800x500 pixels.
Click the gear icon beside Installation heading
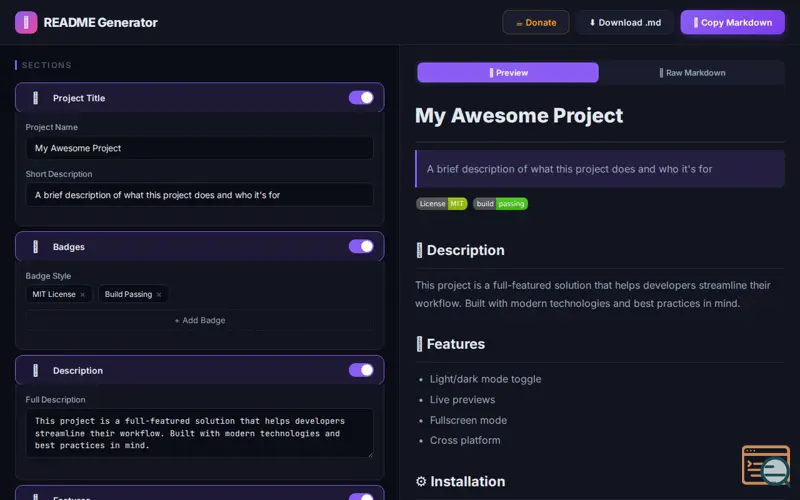point(421,481)
